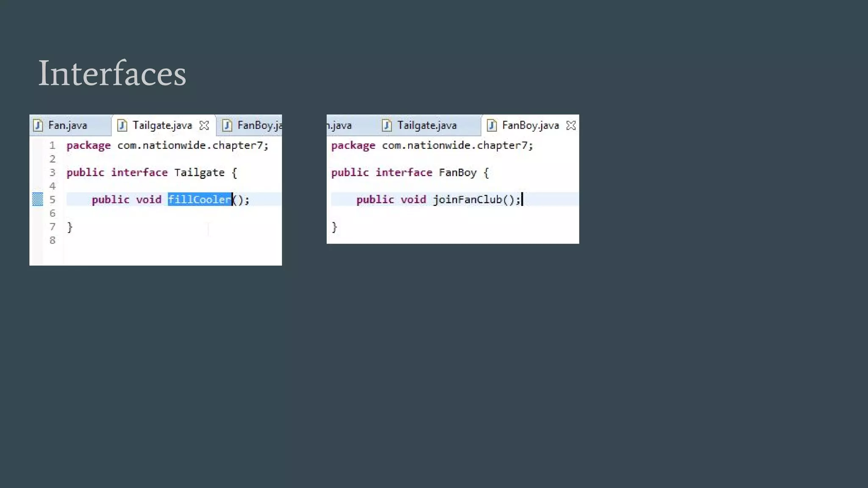This screenshot has width=868, height=488.
Task: Click the Java file icon on the right Tailgate.java tab
Action: click(387, 125)
